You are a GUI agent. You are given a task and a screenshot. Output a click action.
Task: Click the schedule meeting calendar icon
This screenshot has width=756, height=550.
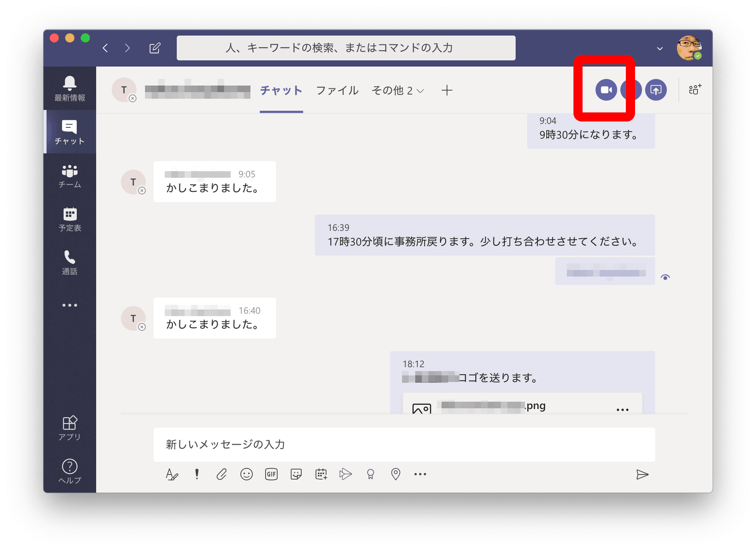321,474
